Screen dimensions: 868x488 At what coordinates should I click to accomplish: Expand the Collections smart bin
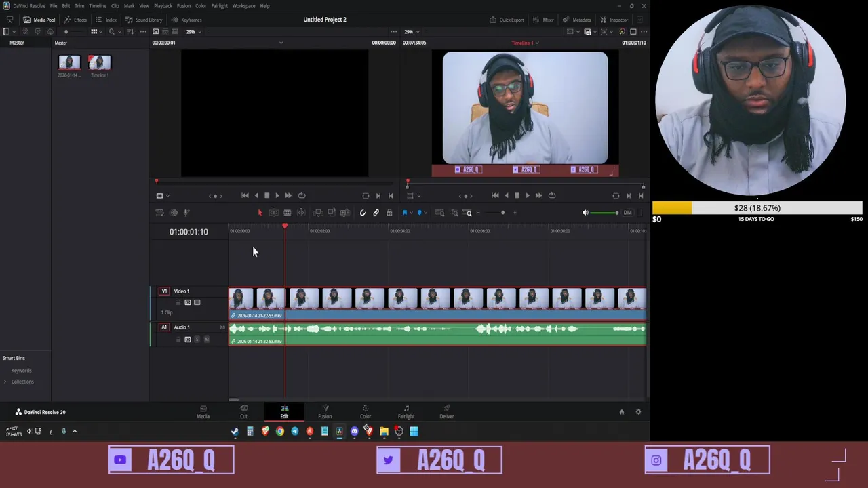pos(5,382)
